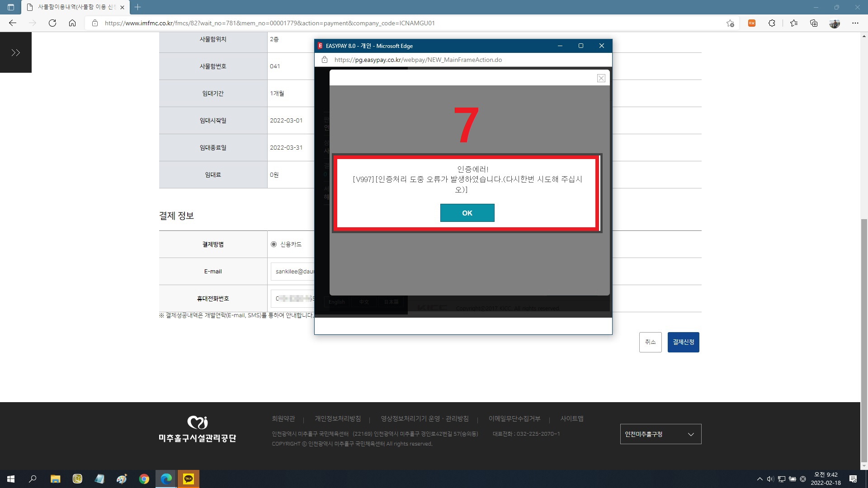This screenshot has width=868, height=488.
Task: Click the 결제신청 payment button
Action: (x=683, y=342)
